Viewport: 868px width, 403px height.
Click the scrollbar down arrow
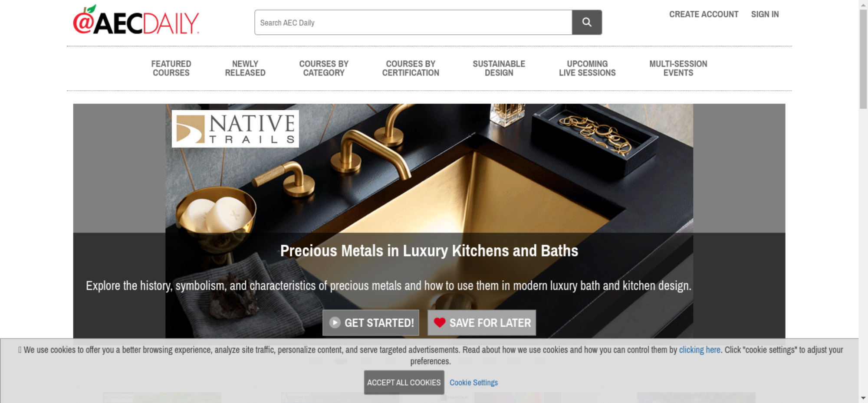click(863, 398)
